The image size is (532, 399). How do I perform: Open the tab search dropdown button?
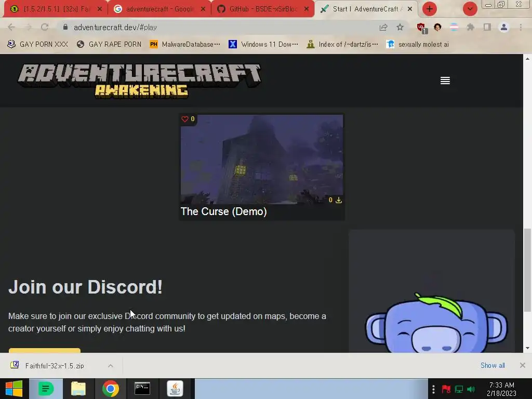pos(470,9)
